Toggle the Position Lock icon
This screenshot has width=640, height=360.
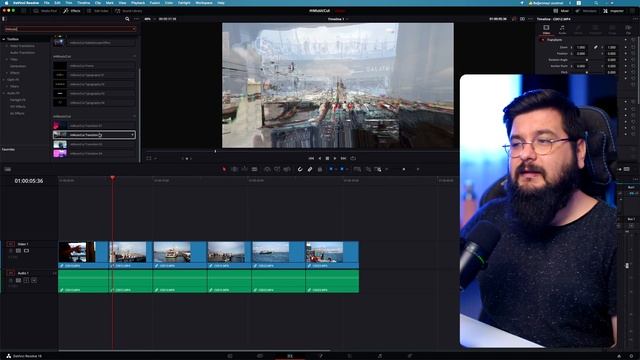(320, 169)
